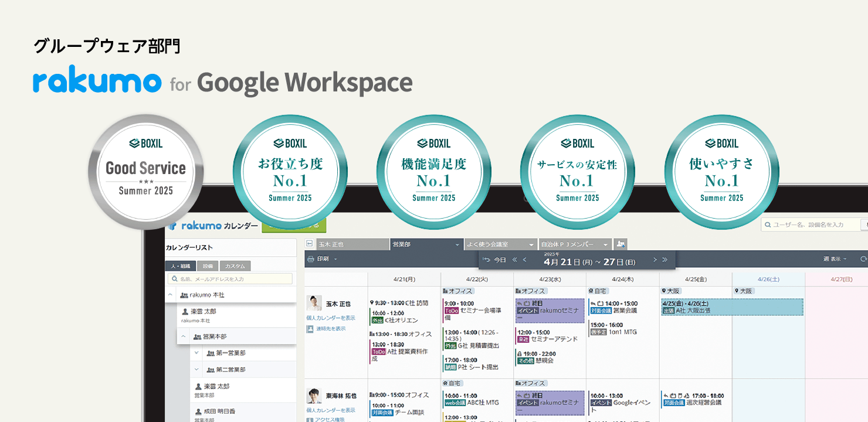Expand the 第一営業部 chevron
868x422 pixels.
(x=196, y=353)
